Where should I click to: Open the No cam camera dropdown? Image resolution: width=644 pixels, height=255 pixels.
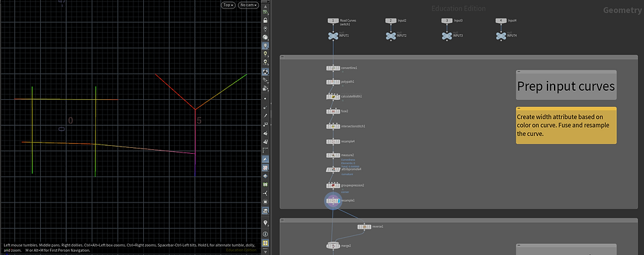[249, 5]
